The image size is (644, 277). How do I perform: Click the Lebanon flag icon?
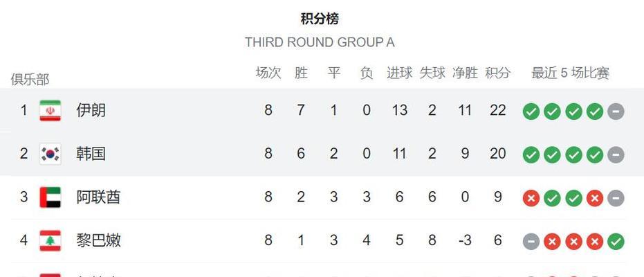(50, 240)
